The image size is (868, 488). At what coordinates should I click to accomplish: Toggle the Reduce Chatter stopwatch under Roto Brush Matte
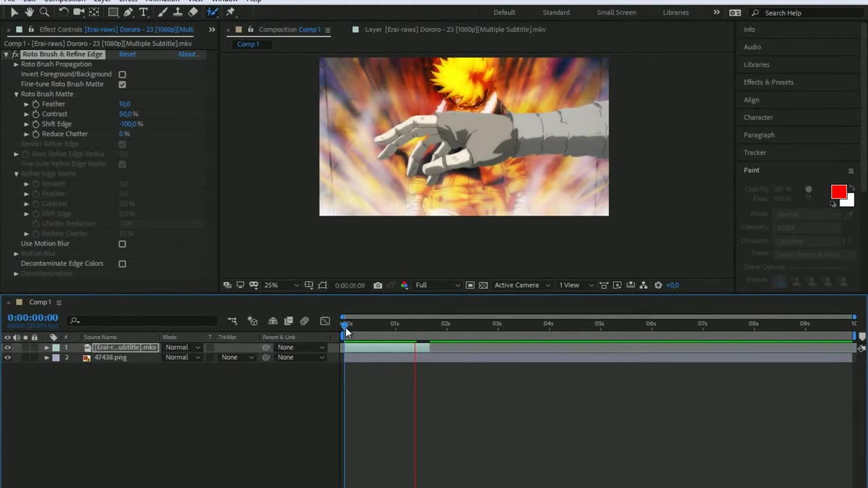pos(36,134)
